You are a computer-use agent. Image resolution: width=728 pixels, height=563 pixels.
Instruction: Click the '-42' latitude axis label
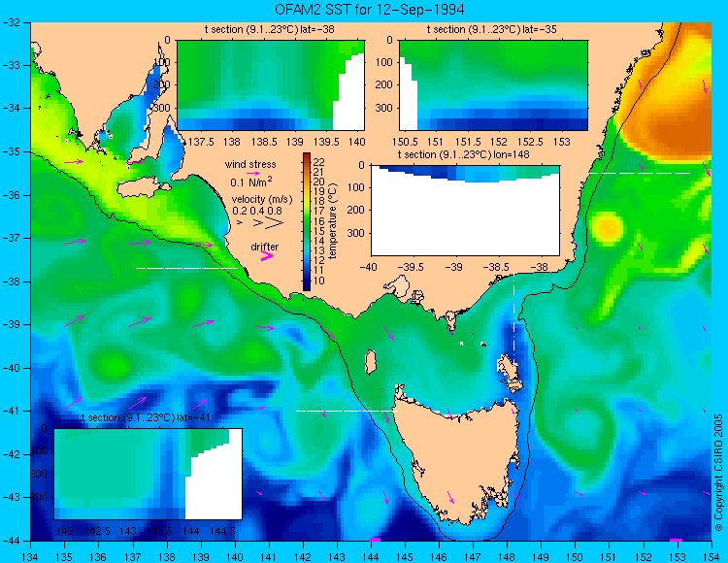click(x=11, y=454)
